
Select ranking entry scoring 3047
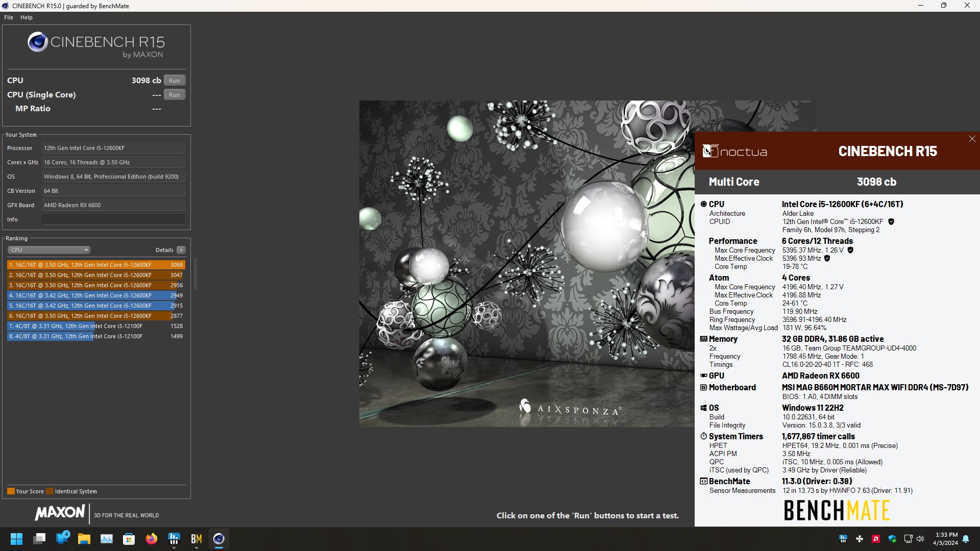(96, 275)
